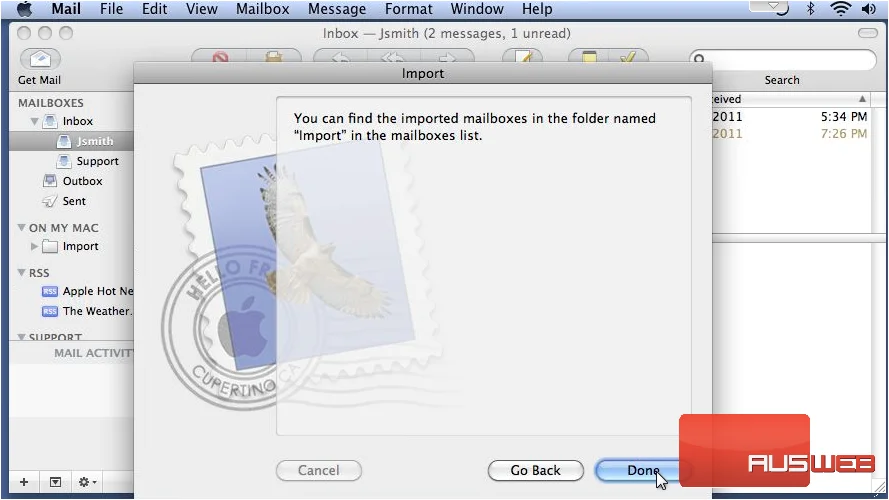Click the volume speaker icon

pos(869,9)
